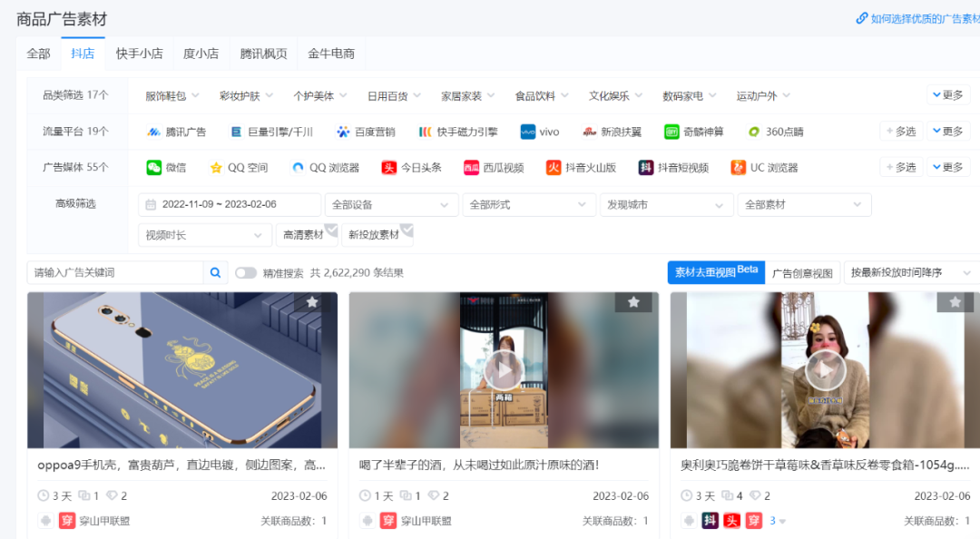Expand the 3 more platforms indicator
The height and width of the screenshot is (539, 980).
click(x=778, y=520)
